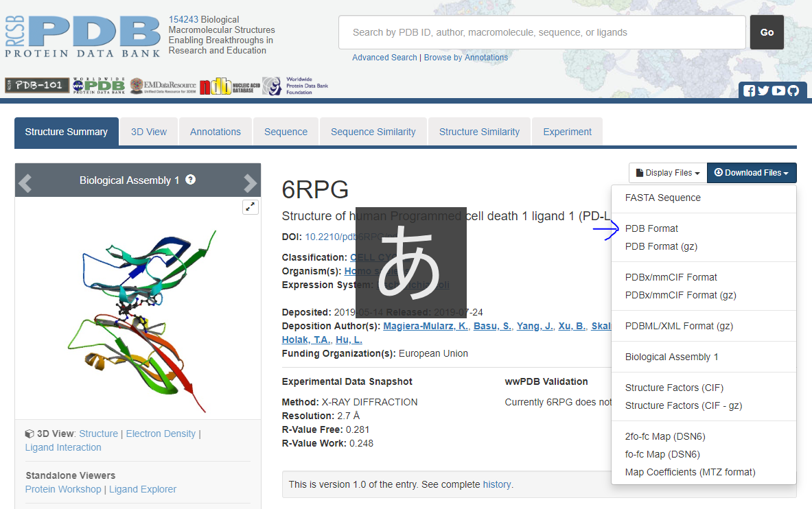Screen dimensions: 812x509
Task: Click the Go search button
Action: [767, 32]
